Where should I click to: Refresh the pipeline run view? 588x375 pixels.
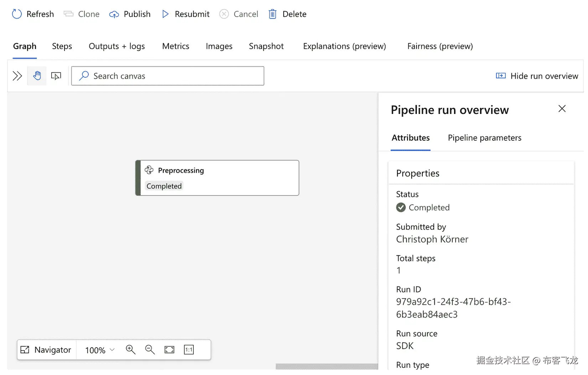tap(32, 14)
